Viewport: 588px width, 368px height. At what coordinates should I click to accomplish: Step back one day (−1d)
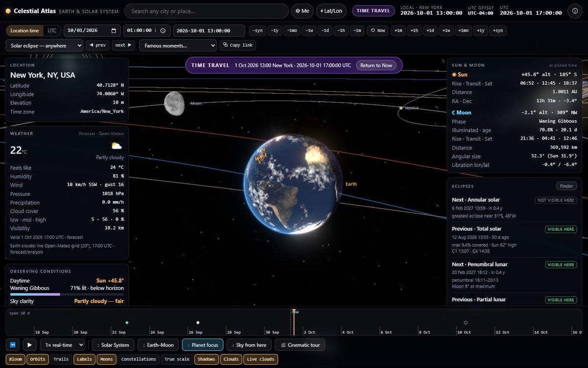[x=325, y=30]
